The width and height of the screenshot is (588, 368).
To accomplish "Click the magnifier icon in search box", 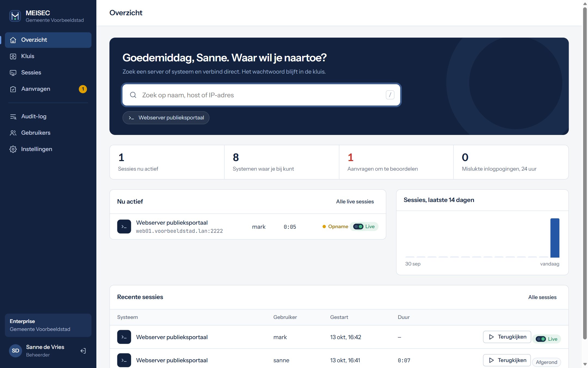I will click(133, 95).
